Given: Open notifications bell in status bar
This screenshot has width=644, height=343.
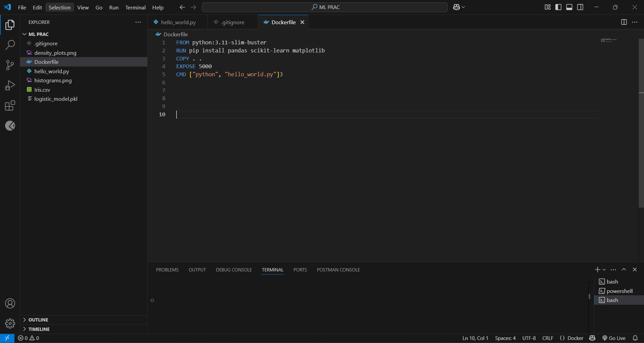Looking at the screenshot, I should (635, 338).
